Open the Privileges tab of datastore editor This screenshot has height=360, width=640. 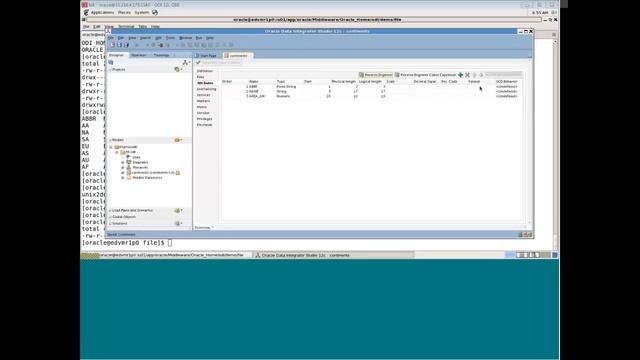point(204,119)
